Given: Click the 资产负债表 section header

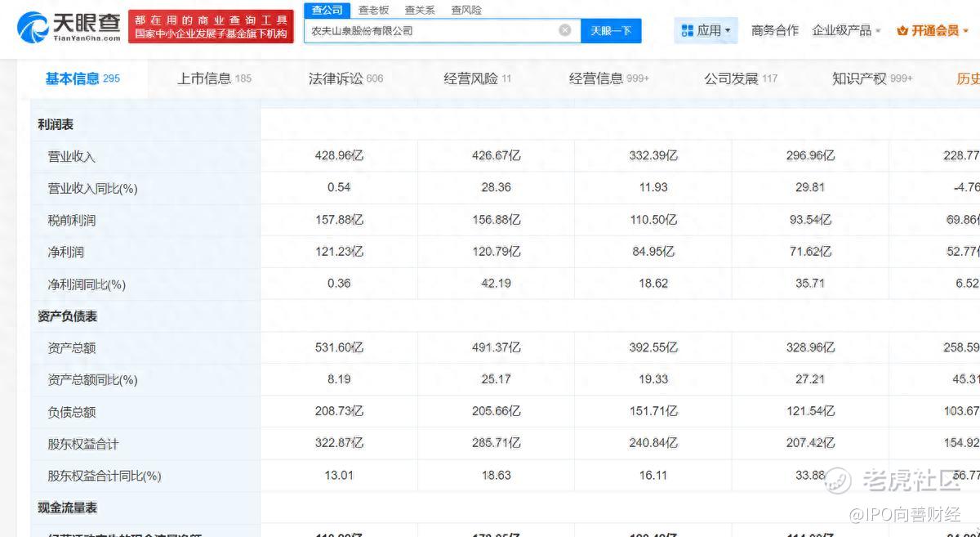Looking at the screenshot, I should pos(68,315).
